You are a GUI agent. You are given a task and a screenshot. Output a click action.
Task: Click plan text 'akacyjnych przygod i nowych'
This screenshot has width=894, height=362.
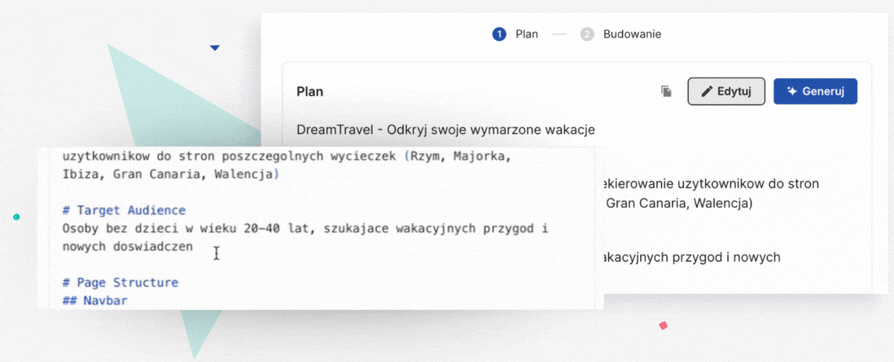692,258
